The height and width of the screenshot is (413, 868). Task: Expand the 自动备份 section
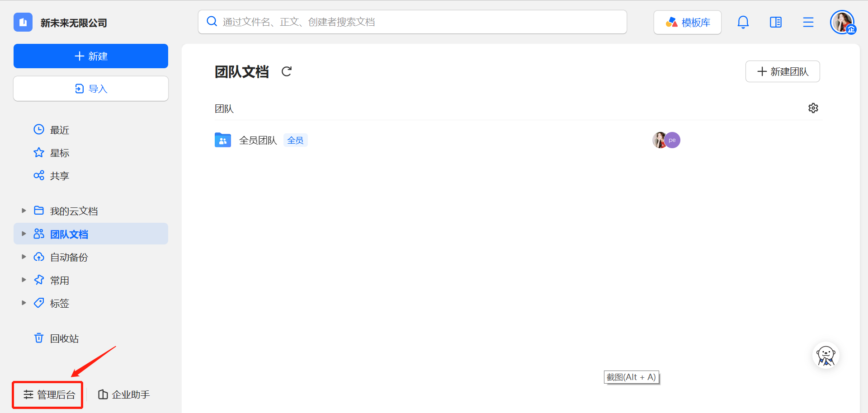24,257
